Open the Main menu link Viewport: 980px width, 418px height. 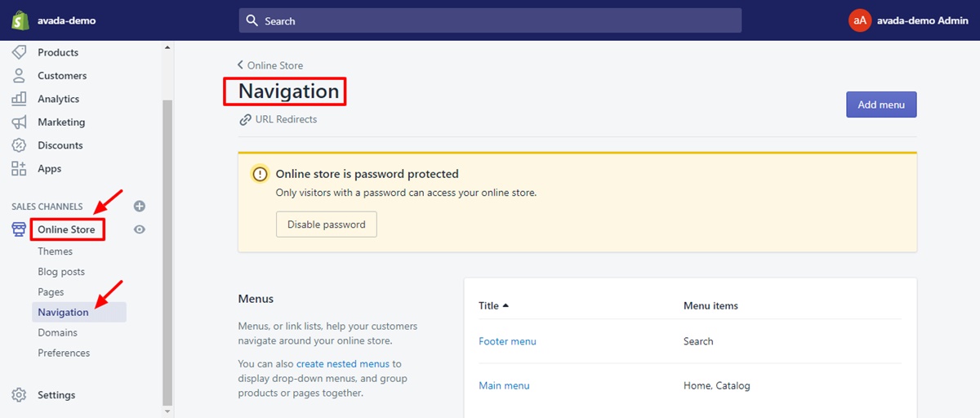[x=504, y=385]
